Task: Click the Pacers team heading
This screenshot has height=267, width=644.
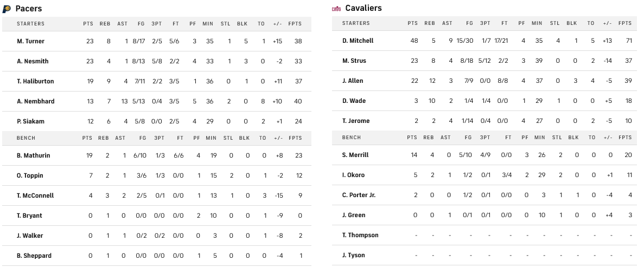Action: [x=29, y=9]
